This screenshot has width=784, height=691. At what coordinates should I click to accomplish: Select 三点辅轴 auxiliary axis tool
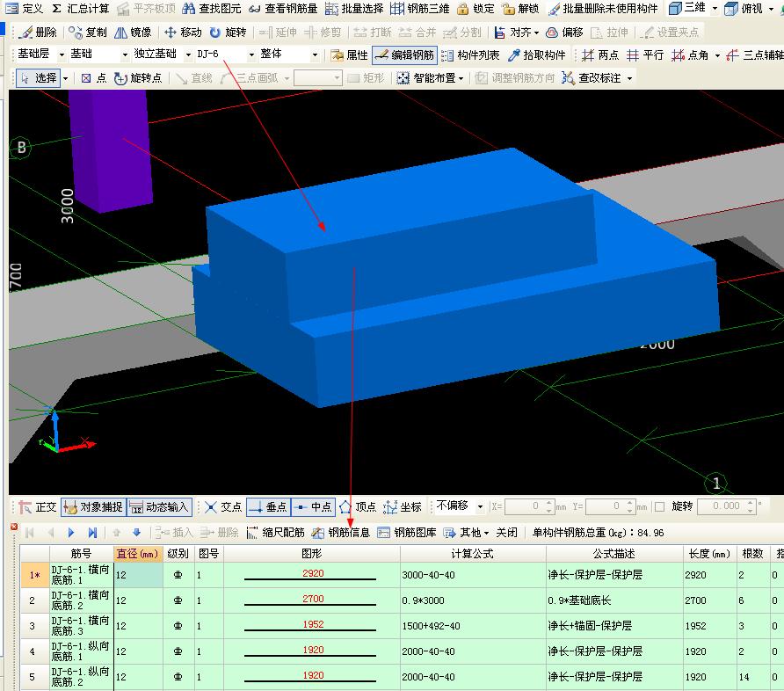click(x=755, y=55)
